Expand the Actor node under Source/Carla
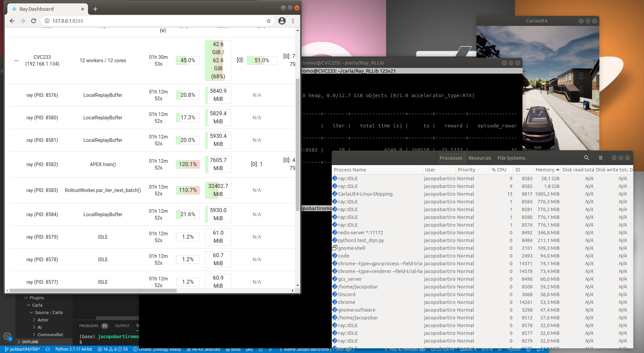Screen dimensions: 644x353 pos(35,320)
